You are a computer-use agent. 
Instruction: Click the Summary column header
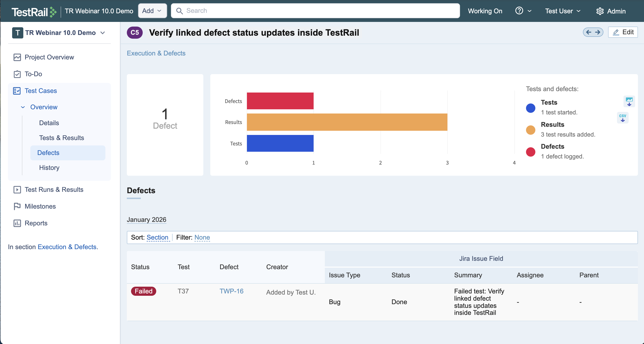(468, 275)
